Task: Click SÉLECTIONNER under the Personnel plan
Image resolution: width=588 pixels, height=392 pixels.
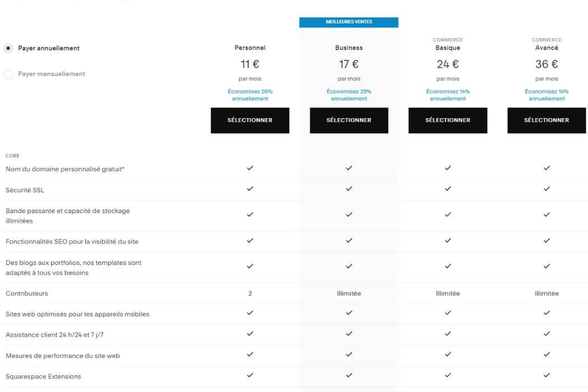Action: pyautogui.click(x=250, y=120)
